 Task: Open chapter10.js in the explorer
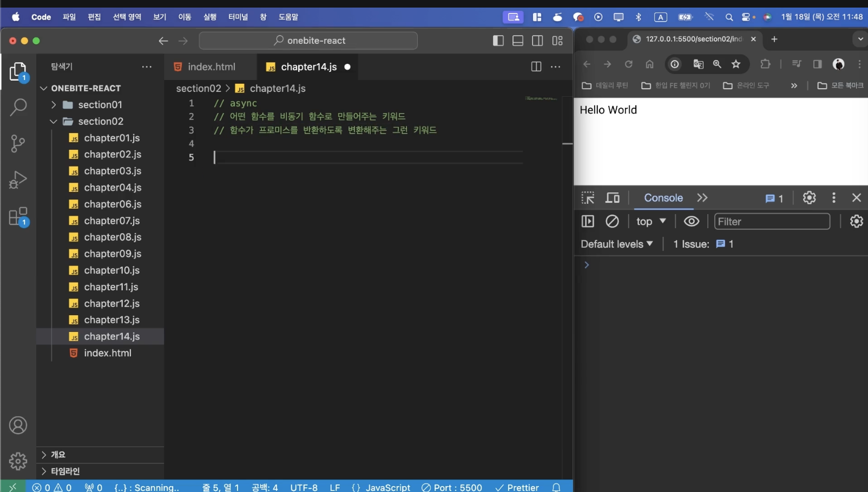(111, 270)
